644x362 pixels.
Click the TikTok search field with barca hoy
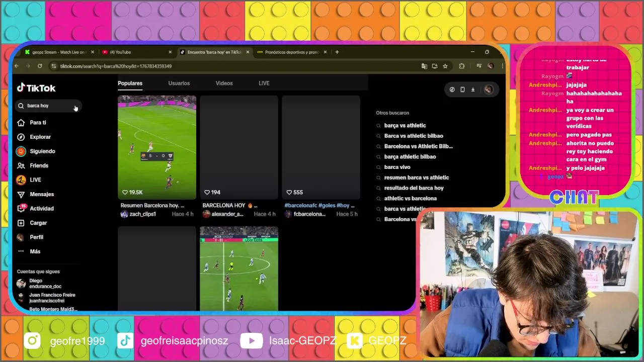tap(48, 106)
